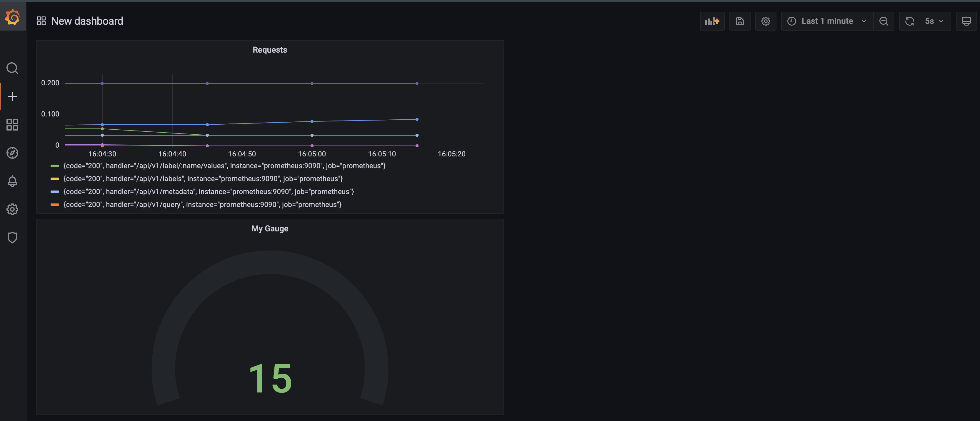This screenshot has width=980, height=421.
Task: Expand the 5s refresh interval dropdown
Action: tap(935, 21)
